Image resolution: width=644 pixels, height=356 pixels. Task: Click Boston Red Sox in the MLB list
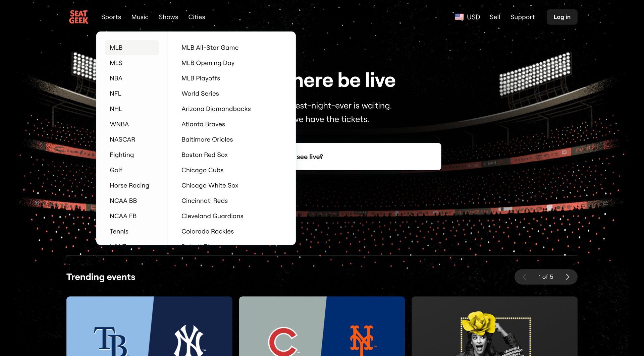(x=204, y=155)
